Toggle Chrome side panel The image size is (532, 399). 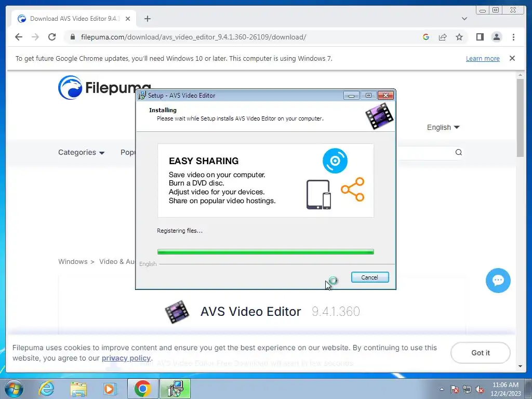pyautogui.click(x=480, y=37)
